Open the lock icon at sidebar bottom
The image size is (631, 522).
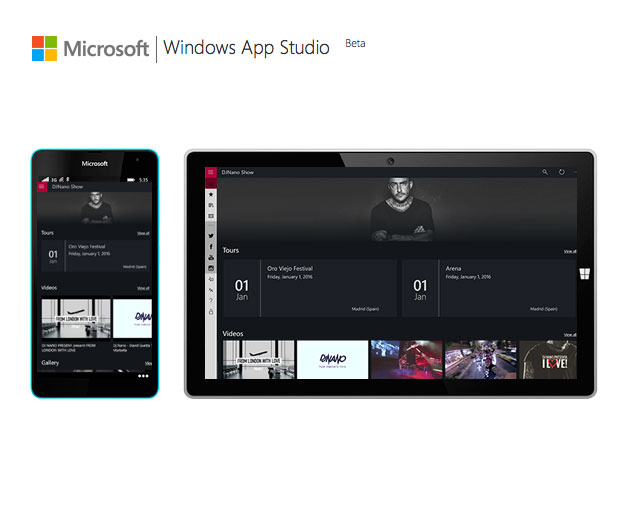(x=211, y=312)
